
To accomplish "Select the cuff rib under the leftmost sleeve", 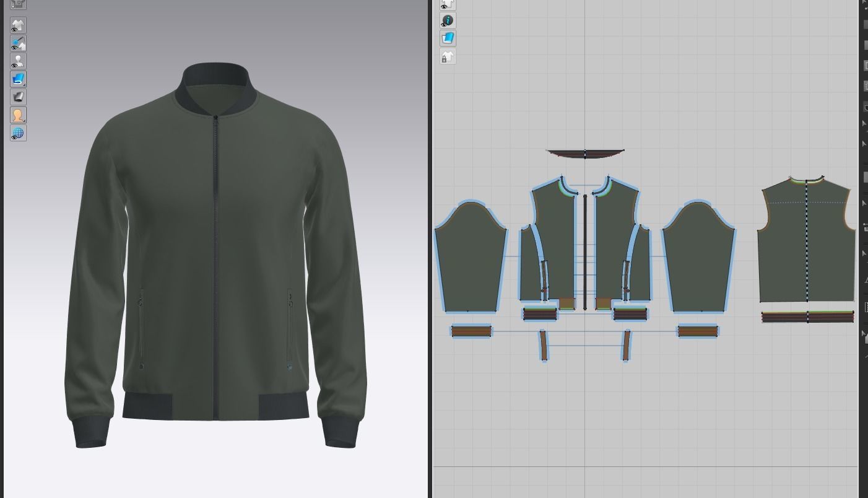I will (x=471, y=331).
